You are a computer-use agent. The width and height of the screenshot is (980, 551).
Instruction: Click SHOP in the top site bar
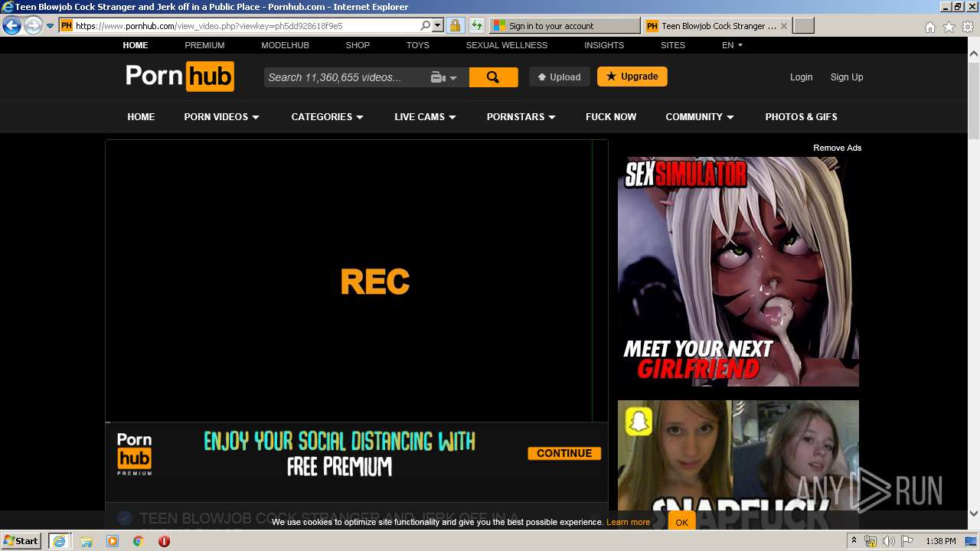[x=358, y=45]
